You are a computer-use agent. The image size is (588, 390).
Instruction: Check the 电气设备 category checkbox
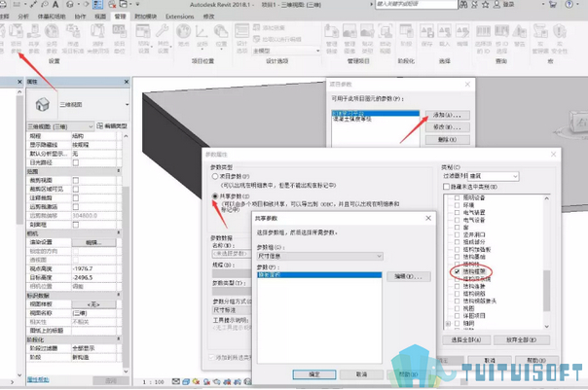click(458, 220)
